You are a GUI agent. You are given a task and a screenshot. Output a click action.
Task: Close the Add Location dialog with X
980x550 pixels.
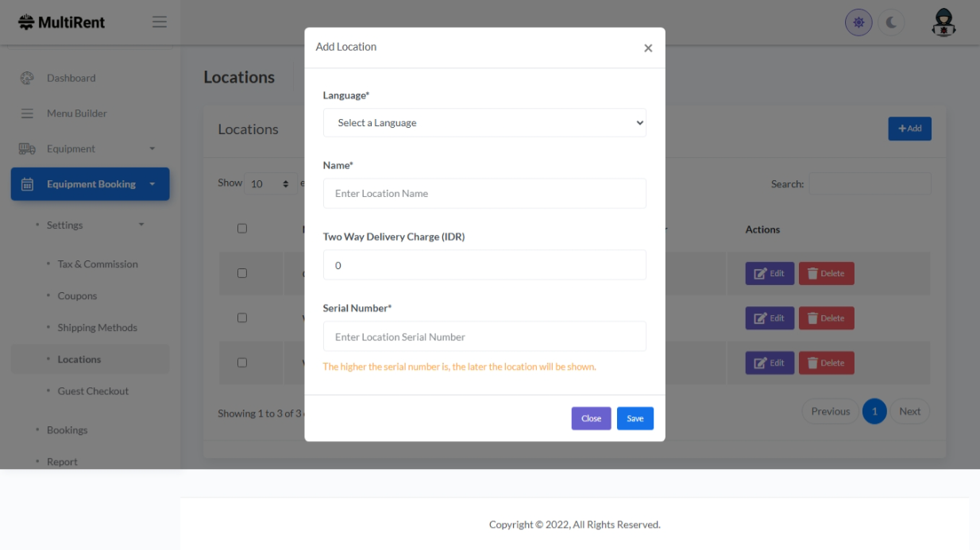pos(648,48)
